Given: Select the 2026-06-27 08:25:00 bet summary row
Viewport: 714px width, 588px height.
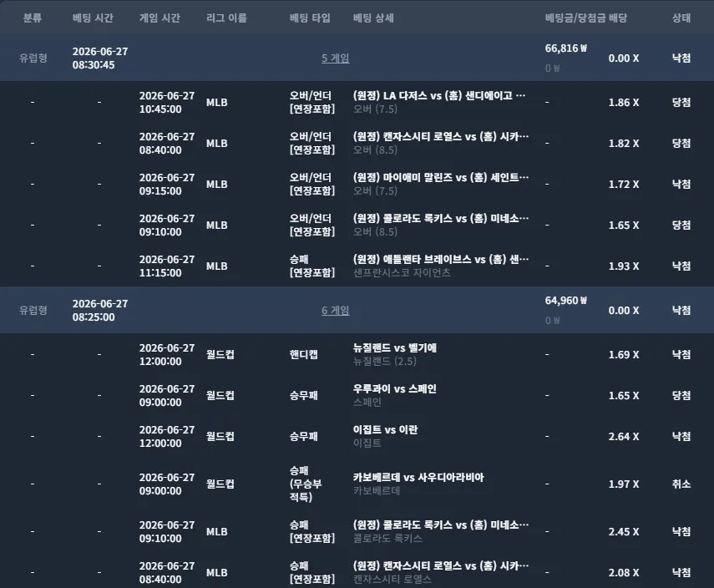Looking at the screenshot, I should (x=357, y=310).
